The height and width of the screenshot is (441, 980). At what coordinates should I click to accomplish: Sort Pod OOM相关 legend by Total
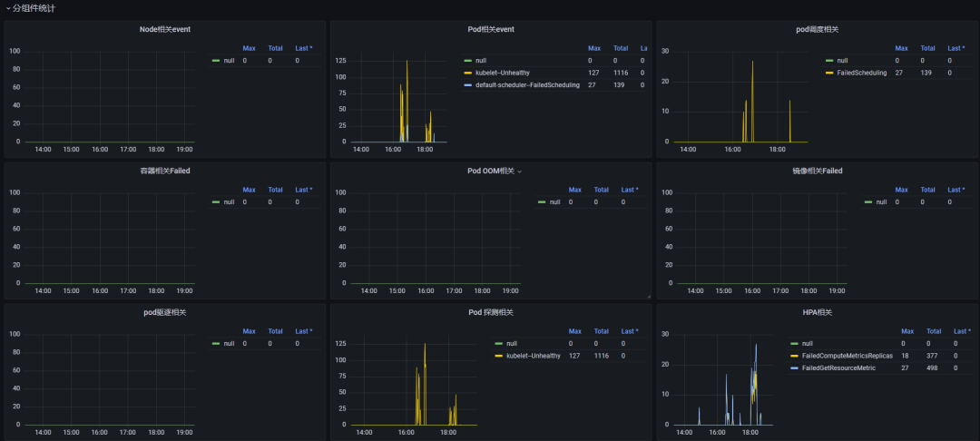602,190
